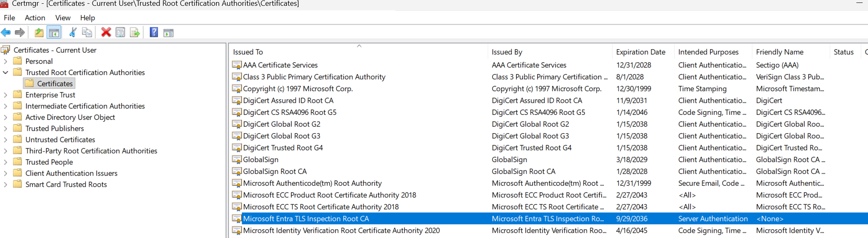868x238 pixels.
Task: Open the File menu
Action: [10, 18]
